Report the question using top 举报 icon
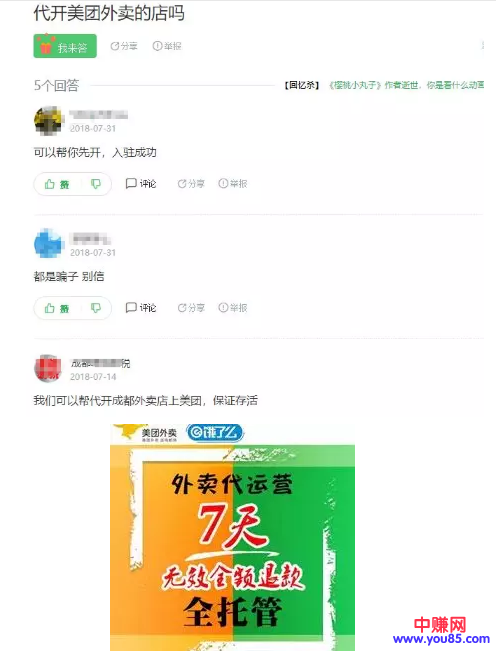Screen dimensions: 496x651 (x=167, y=46)
